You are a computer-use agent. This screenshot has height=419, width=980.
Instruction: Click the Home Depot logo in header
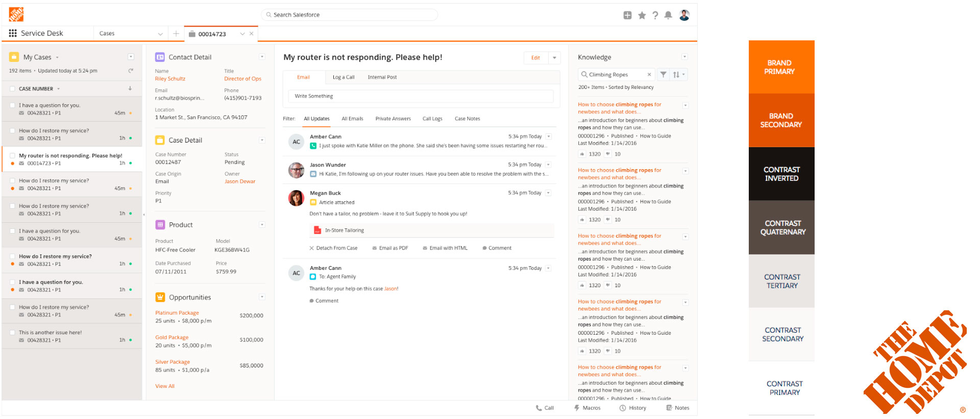click(x=16, y=14)
